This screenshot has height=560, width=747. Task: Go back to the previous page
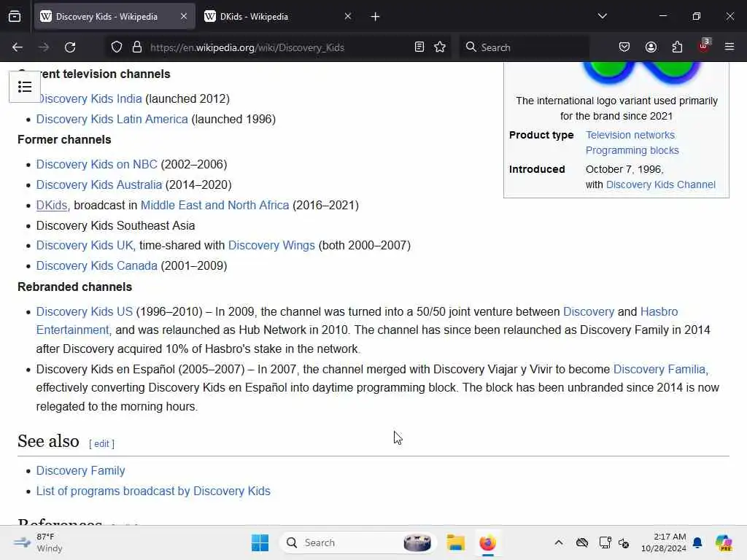18,47
